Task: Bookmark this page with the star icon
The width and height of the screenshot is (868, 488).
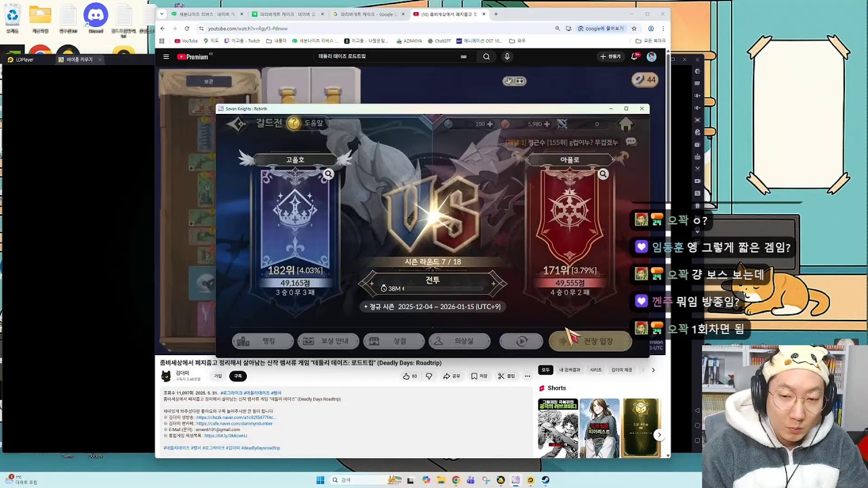Action: pos(634,28)
